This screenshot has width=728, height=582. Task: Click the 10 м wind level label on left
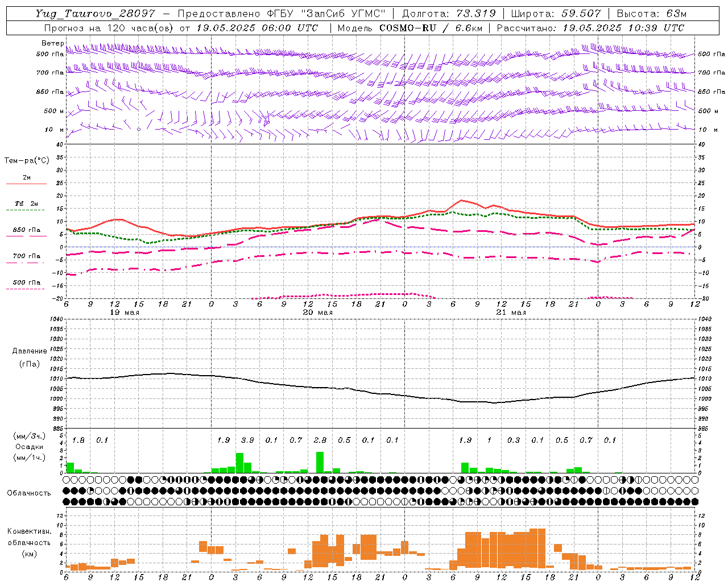click(54, 130)
